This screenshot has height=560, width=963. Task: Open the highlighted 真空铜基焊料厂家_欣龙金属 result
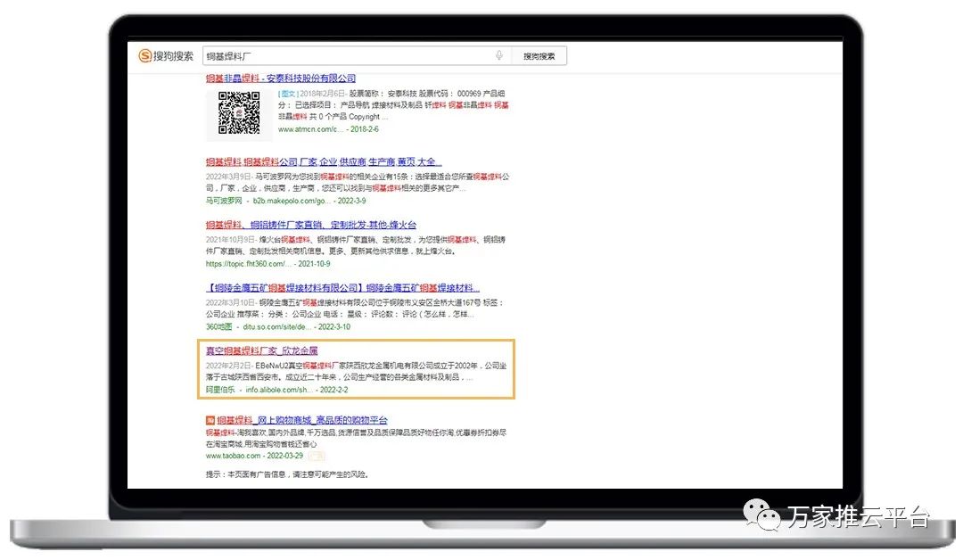[x=262, y=351]
